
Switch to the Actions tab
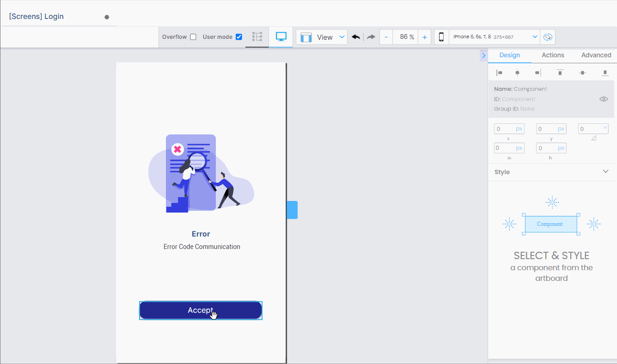tap(553, 55)
